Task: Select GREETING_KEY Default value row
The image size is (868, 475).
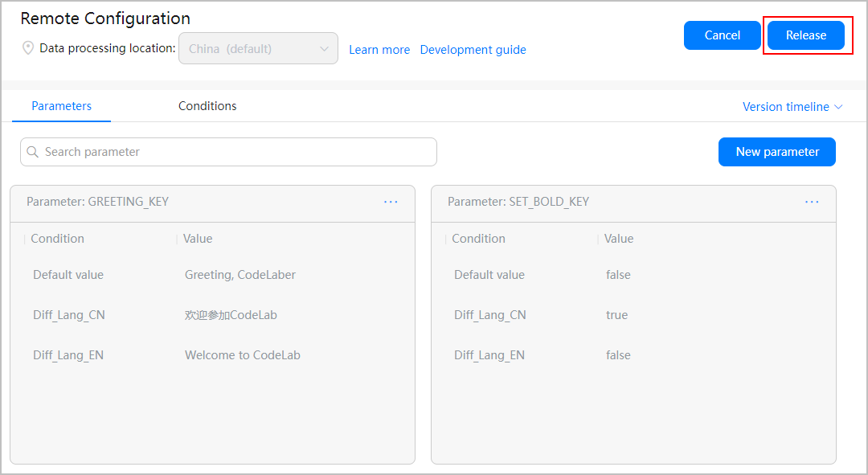Action: pos(68,275)
